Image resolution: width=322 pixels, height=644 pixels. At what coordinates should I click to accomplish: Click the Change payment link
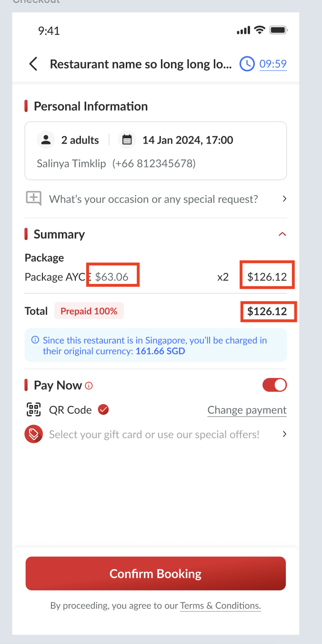247,410
